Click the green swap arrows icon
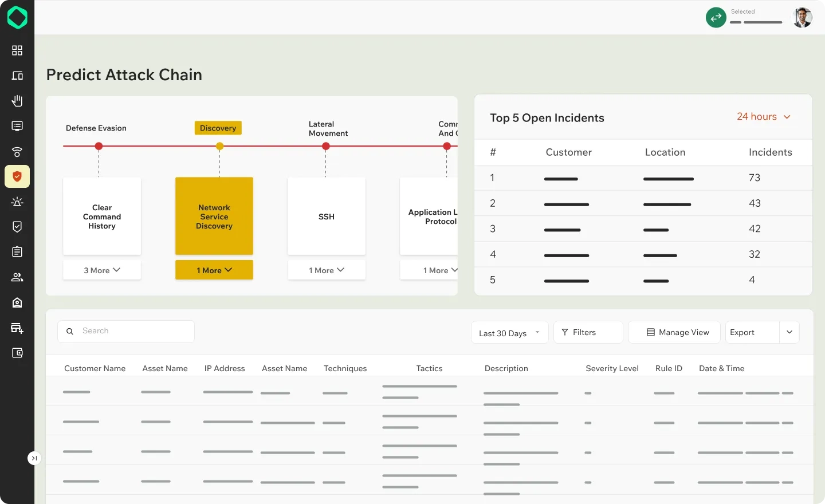Screen dimensions: 825x504 [716, 18]
